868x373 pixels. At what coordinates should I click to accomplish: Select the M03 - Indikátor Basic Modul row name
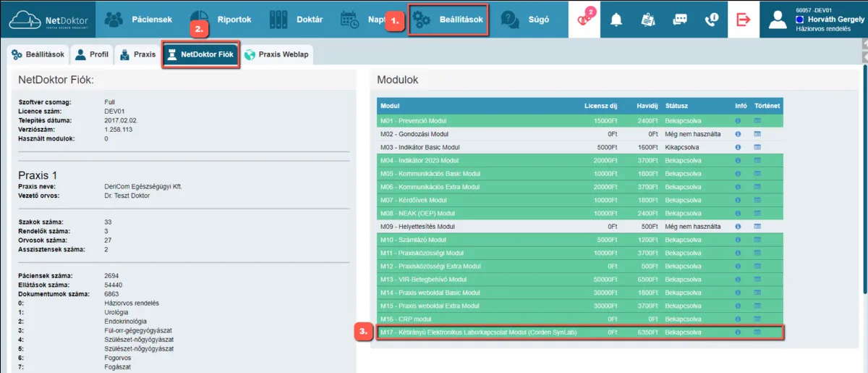coord(421,147)
